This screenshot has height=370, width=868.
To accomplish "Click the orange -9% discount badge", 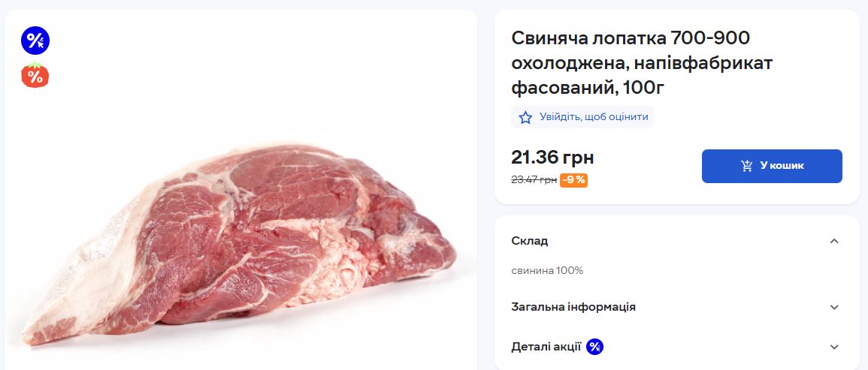I will click(574, 180).
